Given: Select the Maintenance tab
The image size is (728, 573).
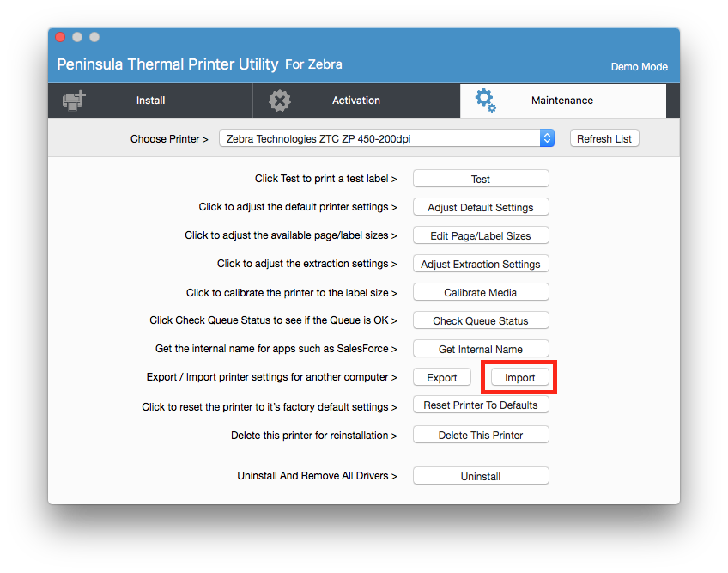Looking at the screenshot, I should click(x=562, y=101).
